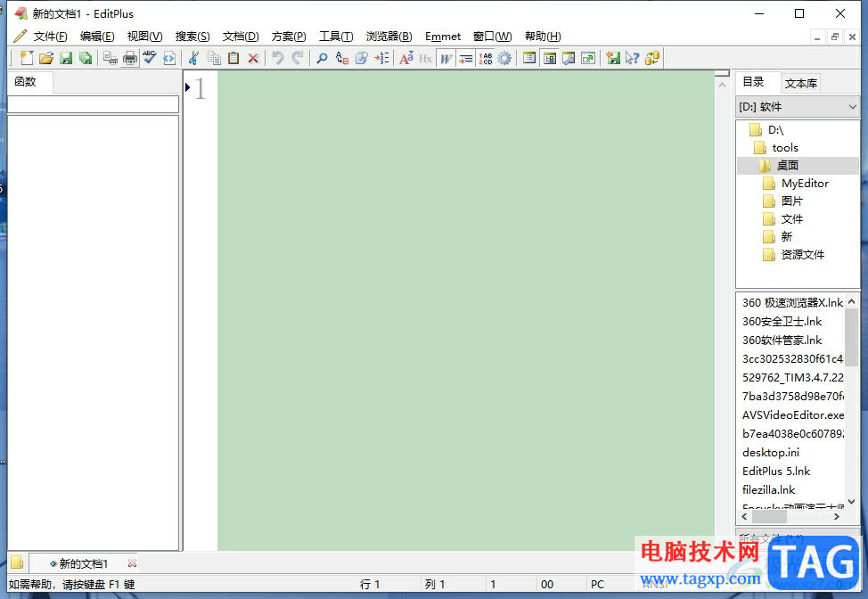Screen dimensions: 868x599
Task: Select the 目录 tab
Action: point(753,82)
